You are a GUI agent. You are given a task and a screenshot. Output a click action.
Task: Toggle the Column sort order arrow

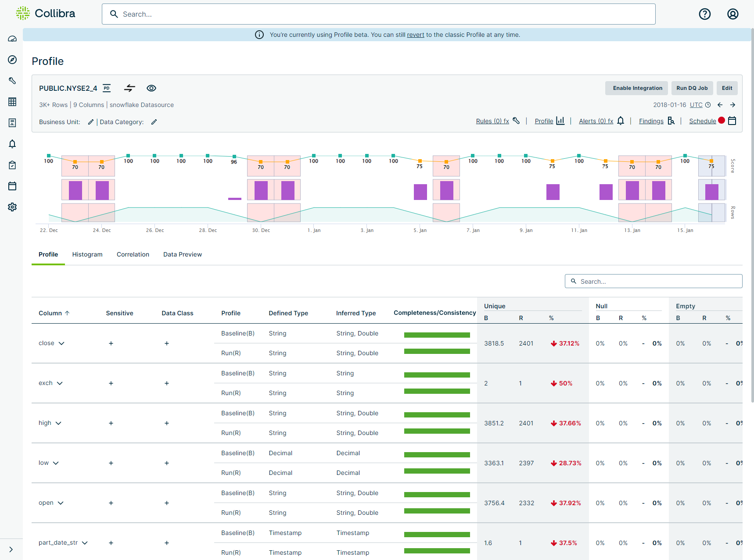[67, 313]
